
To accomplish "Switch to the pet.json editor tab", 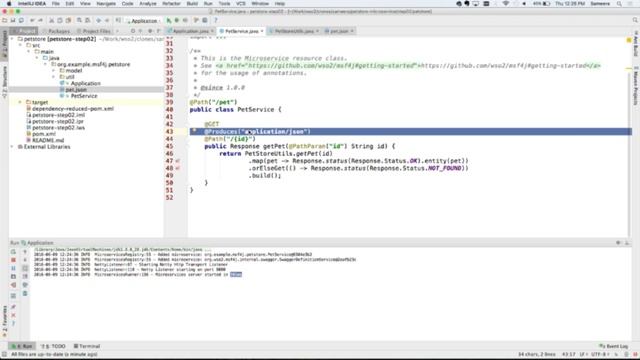I will pos(339,31).
